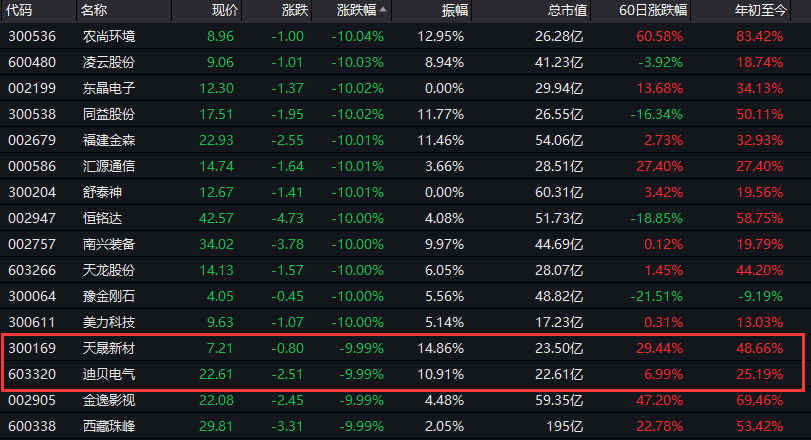
Task: Sort by 年初至今 column header
Action: (761, 10)
